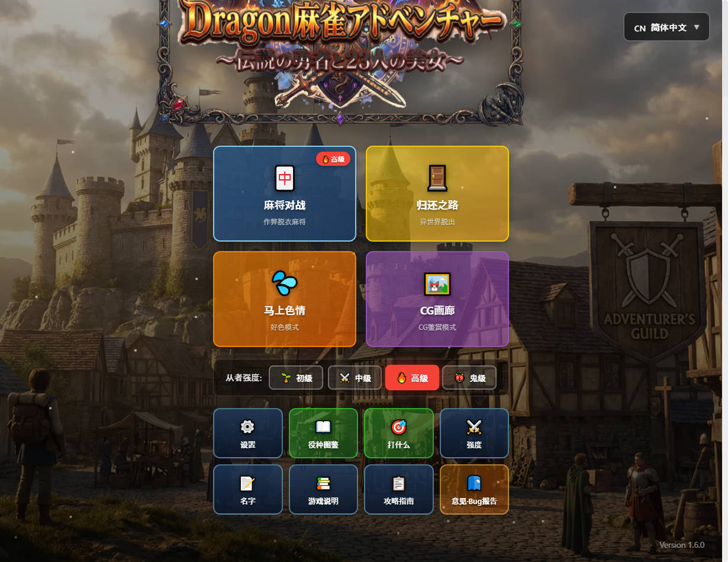Viewport: 728px width, 562px height.
Task: Click the notepad icon for 名字
Action: coord(247,483)
